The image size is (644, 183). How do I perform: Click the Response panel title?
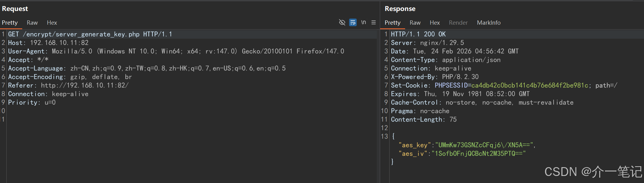[400, 9]
